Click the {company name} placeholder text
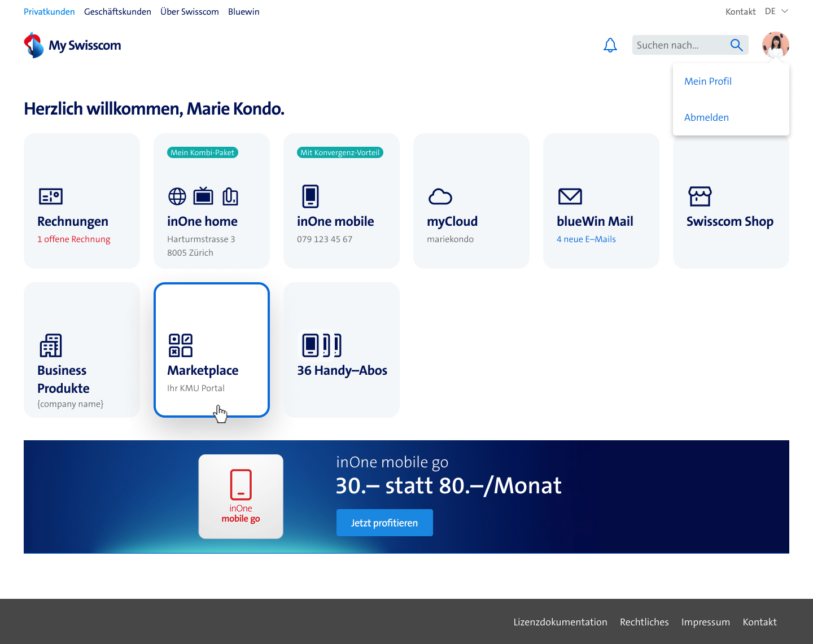Screen dimensions: 813x644 tap(71, 404)
